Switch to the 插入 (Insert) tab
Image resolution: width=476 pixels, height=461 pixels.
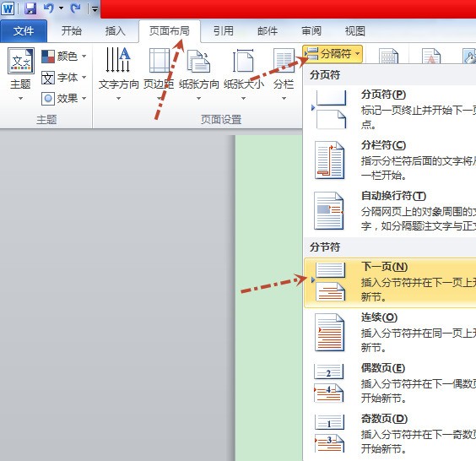click(x=115, y=30)
